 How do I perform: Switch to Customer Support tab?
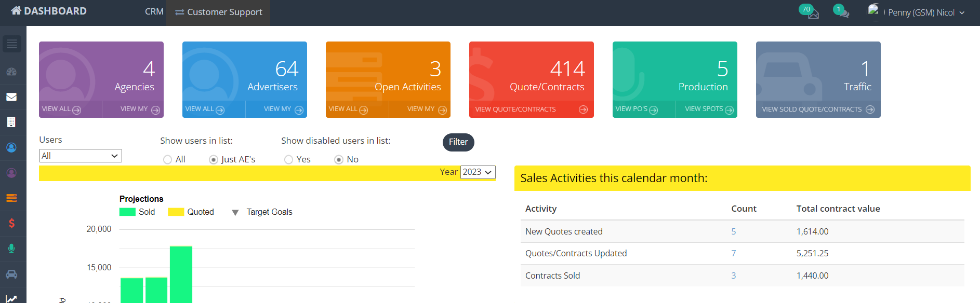(x=218, y=12)
